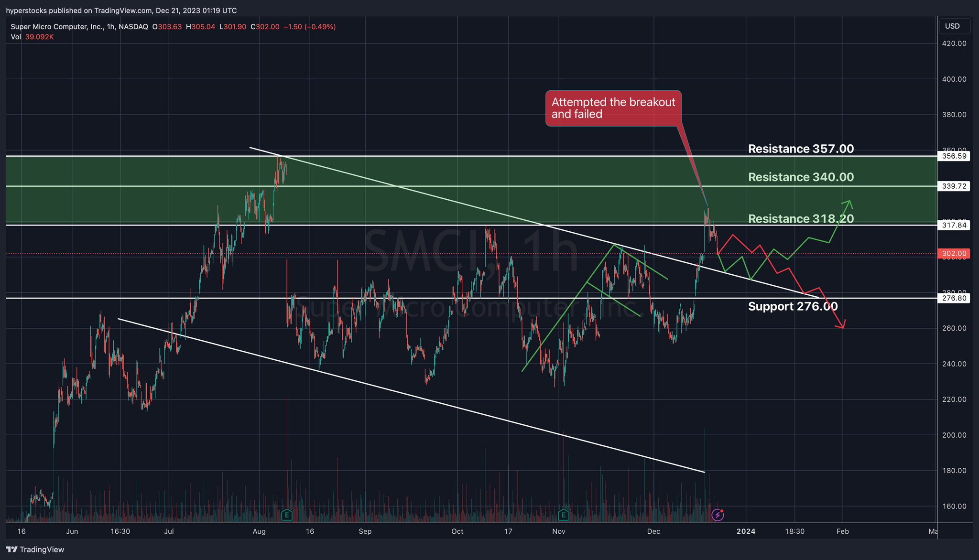The height and width of the screenshot is (560, 979).
Task: Click the green projection arrow head
Action: [849, 203]
